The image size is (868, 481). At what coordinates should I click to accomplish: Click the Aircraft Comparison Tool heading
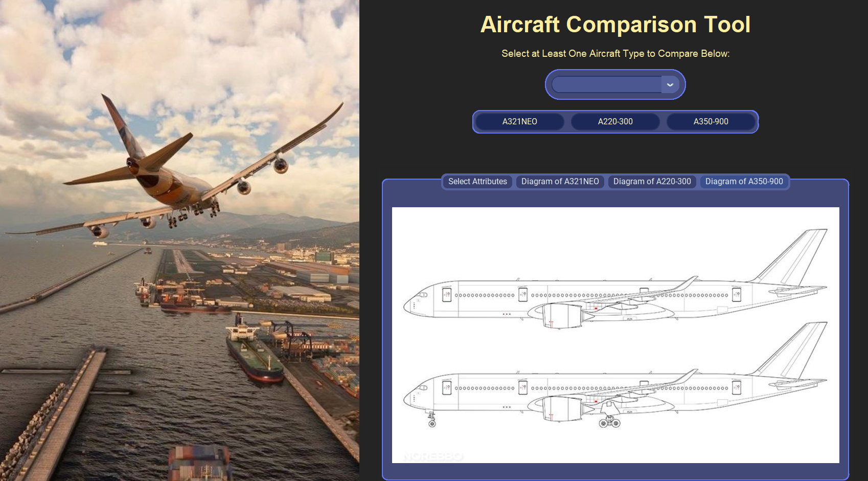point(615,25)
